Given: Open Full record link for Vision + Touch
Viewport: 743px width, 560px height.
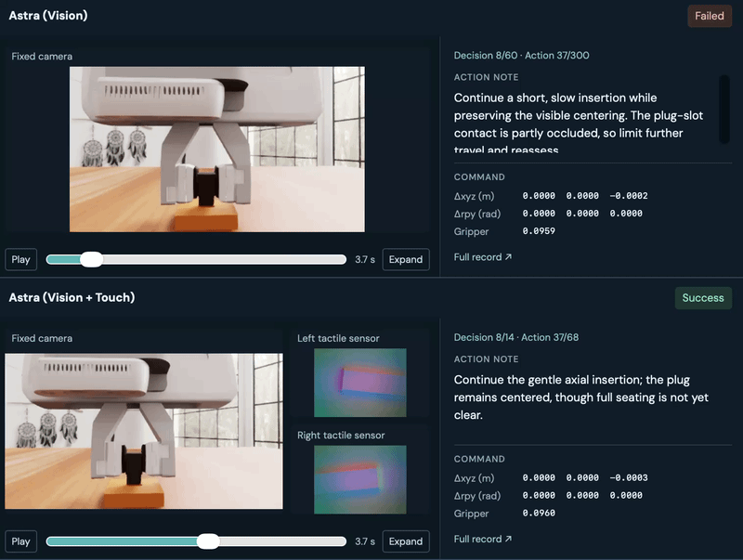Looking at the screenshot, I should pos(482,539).
